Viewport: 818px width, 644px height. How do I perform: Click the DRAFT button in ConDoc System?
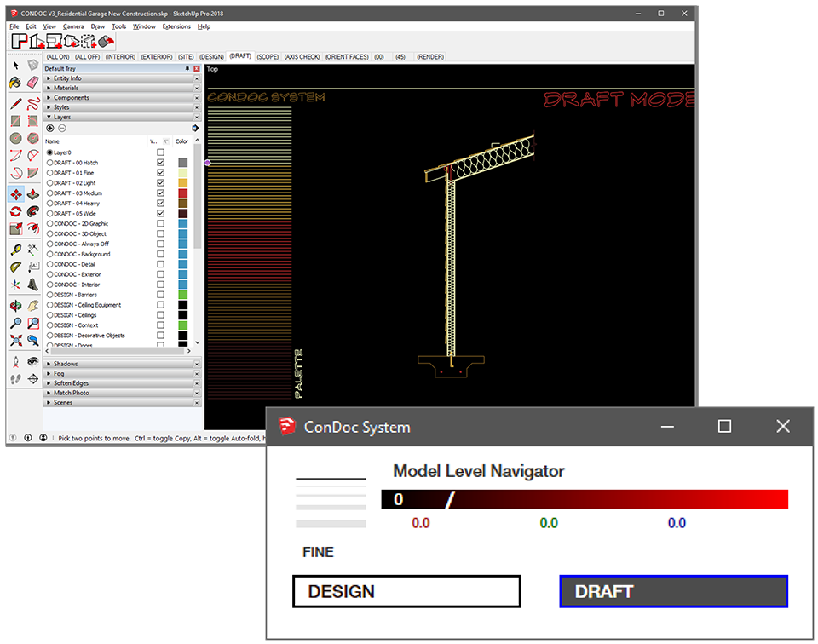(x=673, y=592)
